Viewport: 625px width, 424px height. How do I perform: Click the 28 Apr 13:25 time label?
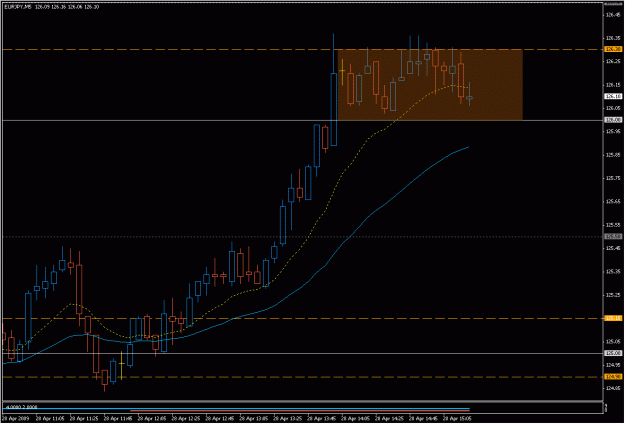(x=287, y=419)
